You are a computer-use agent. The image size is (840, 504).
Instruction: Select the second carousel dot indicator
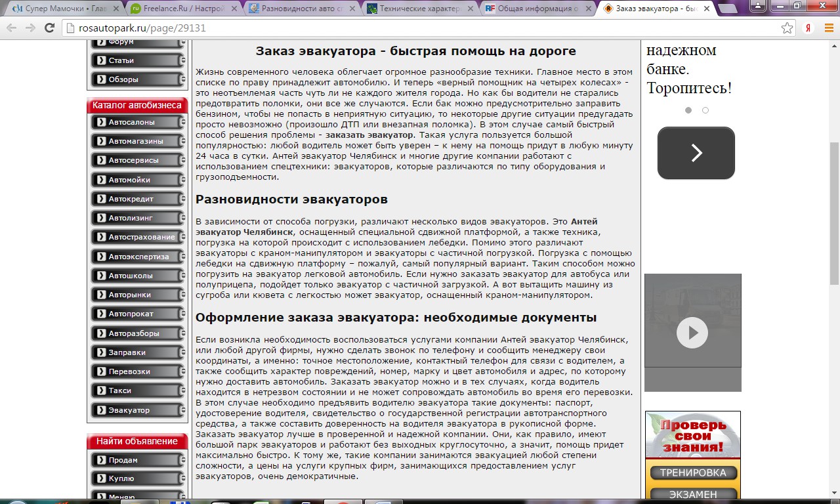point(705,110)
